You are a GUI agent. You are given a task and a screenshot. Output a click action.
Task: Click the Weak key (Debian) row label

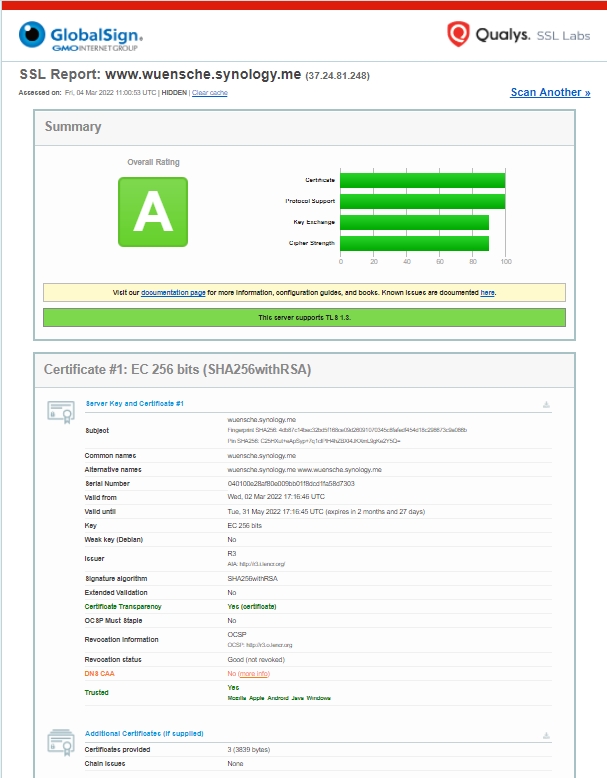coord(114,539)
